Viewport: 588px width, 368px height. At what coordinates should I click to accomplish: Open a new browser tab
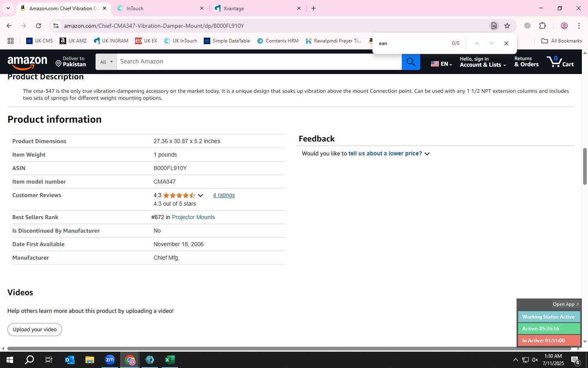[314, 8]
